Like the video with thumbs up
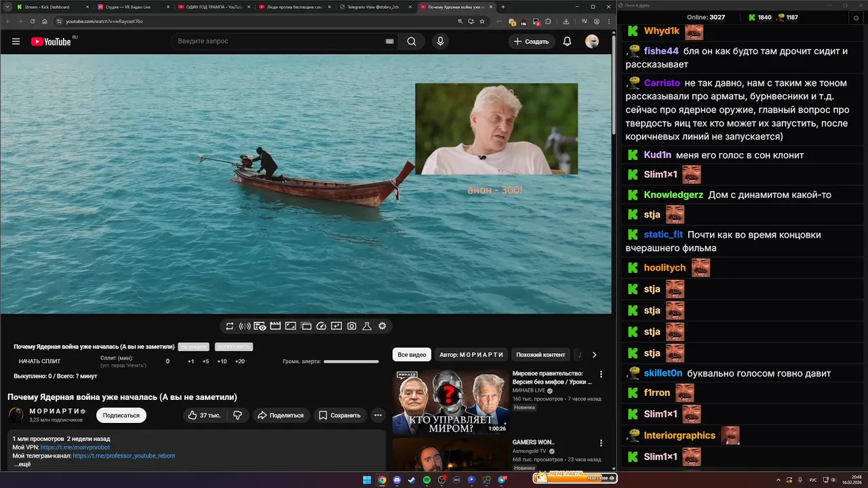The image size is (868, 488). [x=205, y=415]
